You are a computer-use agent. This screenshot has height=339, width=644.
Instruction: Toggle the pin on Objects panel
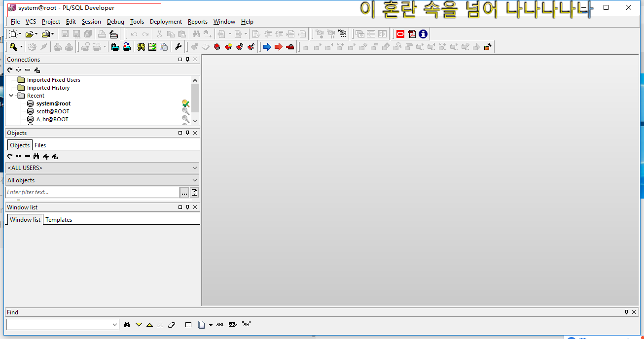coord(187,133)
